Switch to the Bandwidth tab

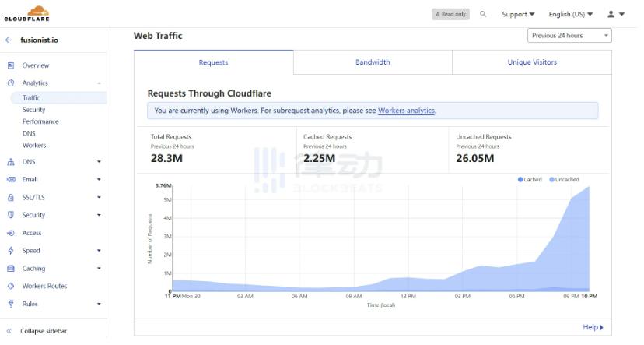pos(373,62)
